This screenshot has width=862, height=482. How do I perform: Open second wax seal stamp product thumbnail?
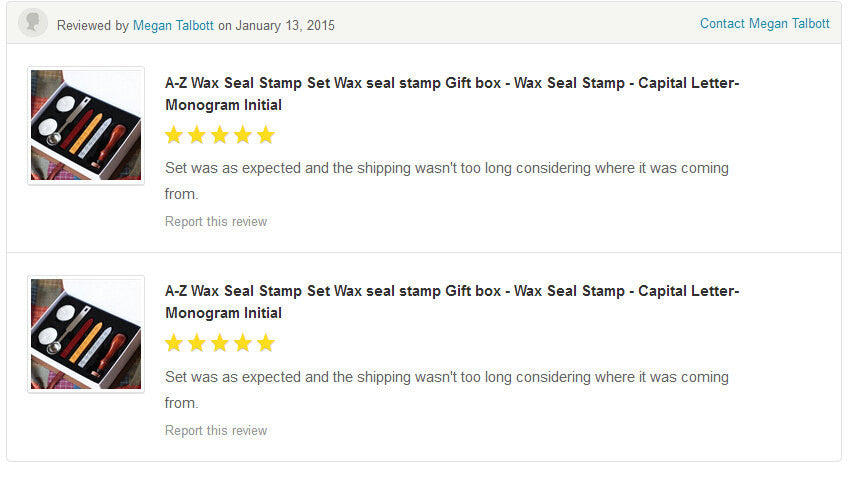pyautogui.click(x=86, y=334)
